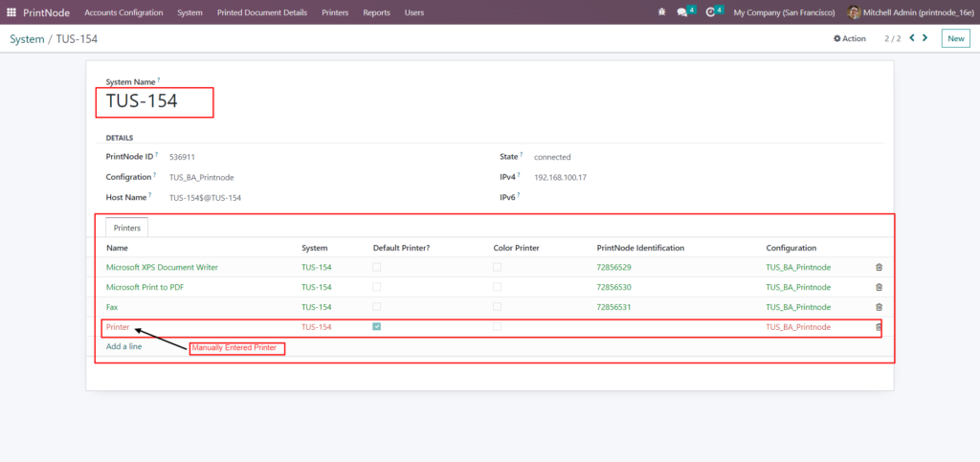The image size is (980, 462).
Task: Toggle Color Printer for Fax
Action: click(x=497, y=307)
